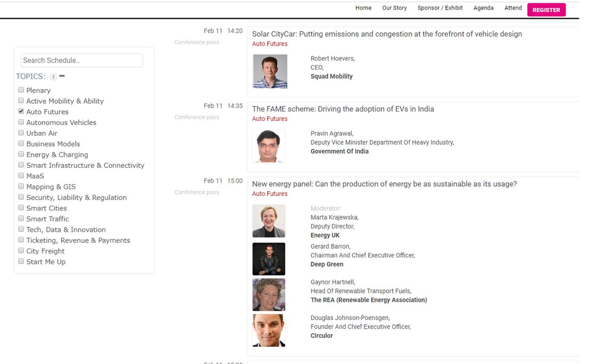
Task: Click the name Robert Hoevers
Action: [x=332, y=58]
